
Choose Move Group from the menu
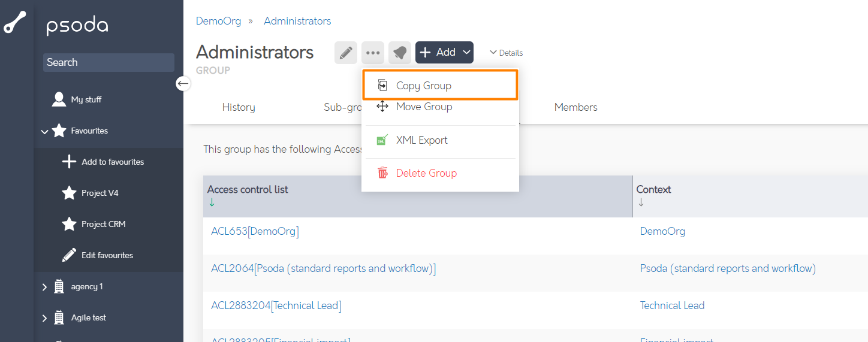(x=424, y=107)
